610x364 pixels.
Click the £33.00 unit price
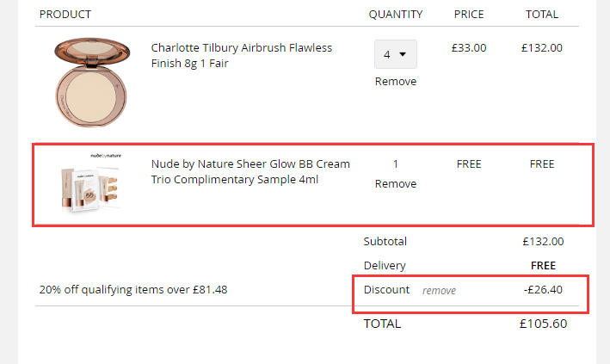tap(469, 48)
